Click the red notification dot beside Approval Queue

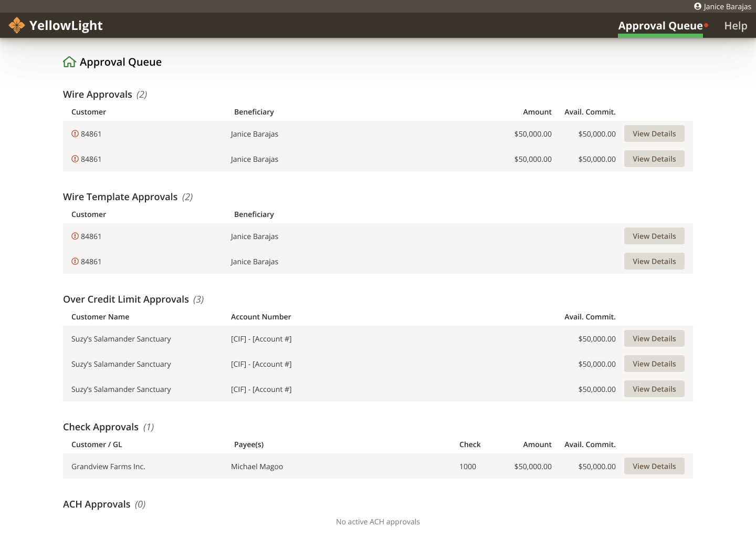coord(706,25)
